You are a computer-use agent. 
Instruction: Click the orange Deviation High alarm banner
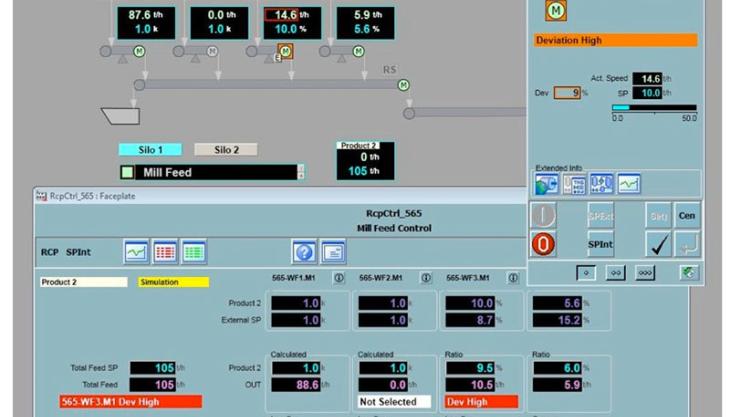[615, 40]
